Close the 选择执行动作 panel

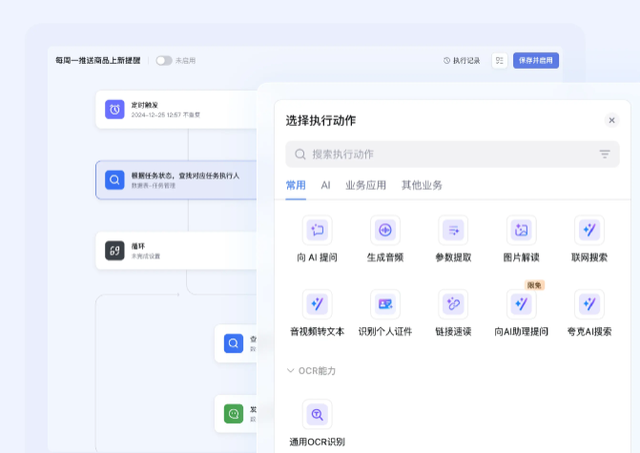[x=611, y=120]
